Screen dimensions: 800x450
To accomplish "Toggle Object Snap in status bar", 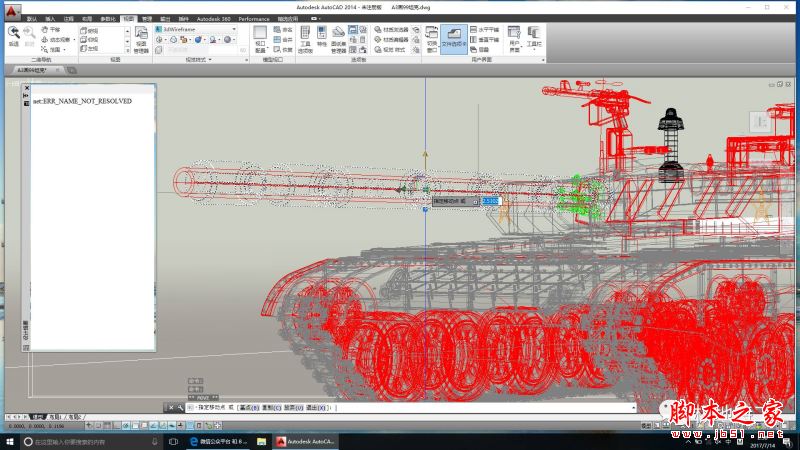I will (x=135, y=426).
